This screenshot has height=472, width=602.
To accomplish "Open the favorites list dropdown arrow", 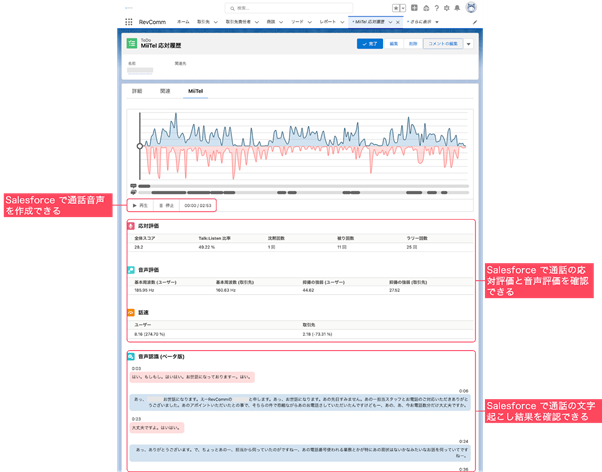I will click(x=403, y=8).
